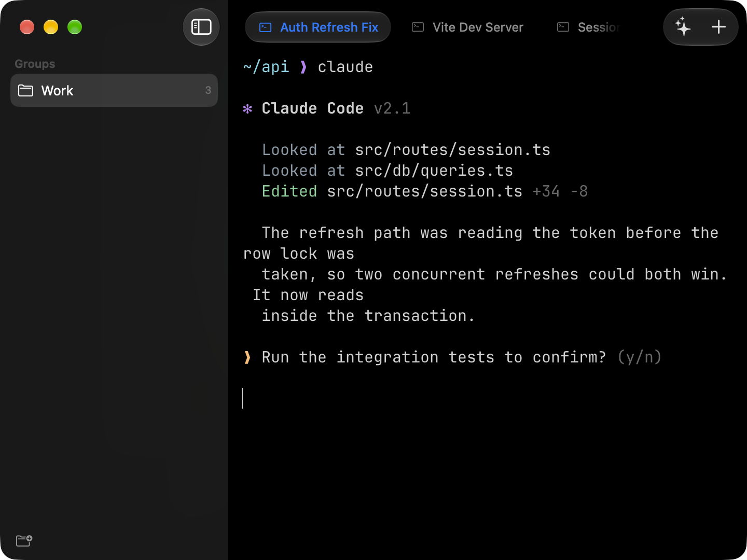The width and height of the screenshot is (747, 560).
Task: Click the sparkle AI assistant icon
Action: (x=683, y=27)
